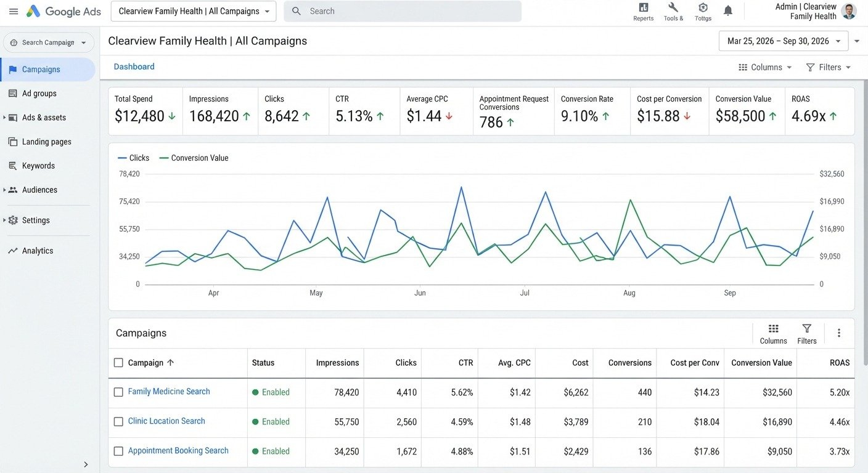The height and width of the screenshot is (473, 868).
Task: Click the Landing pages icon in sidebar
Action: (x=12, y=142)
